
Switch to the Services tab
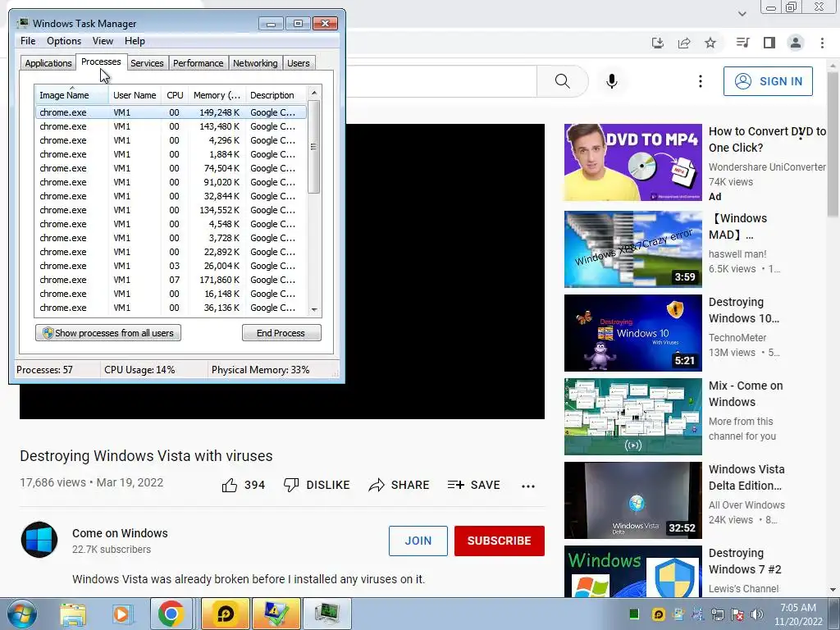pyautogui.click(x=147, y=63)
